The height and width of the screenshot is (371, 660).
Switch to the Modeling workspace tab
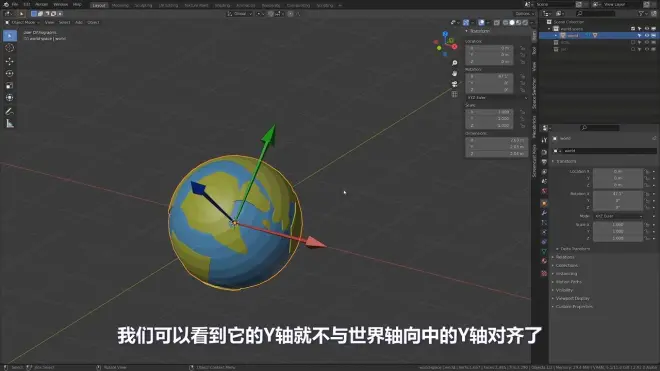click(120, 5)
